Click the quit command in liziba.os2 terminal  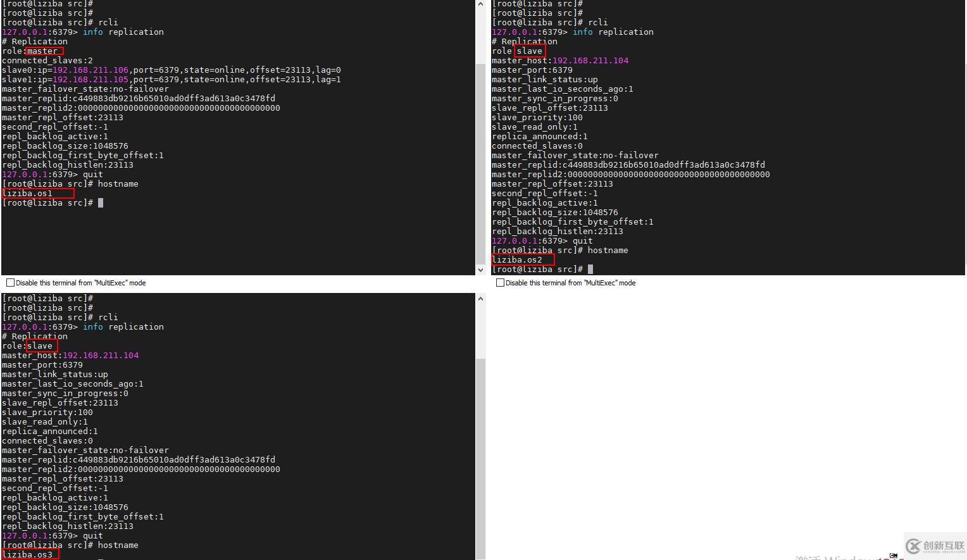tap(583, 241)
